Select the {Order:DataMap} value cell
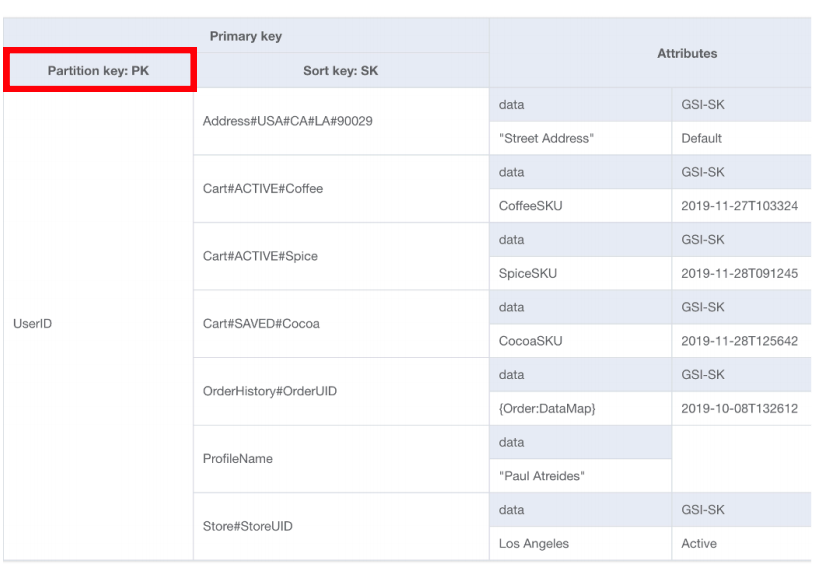The height and width of the screenshot is (566, 818). [x=548, y=408]
